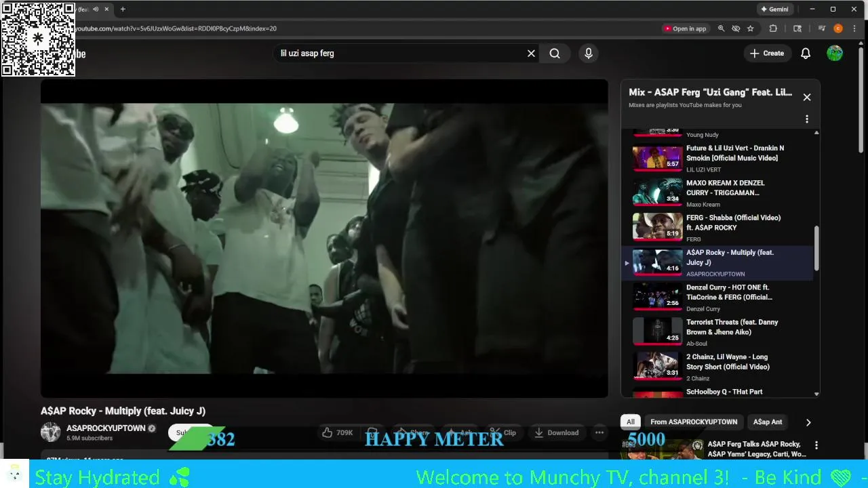Play Denzel Curry - HOT ONE video
Viewport: 868px width, 488px height.
719,298
